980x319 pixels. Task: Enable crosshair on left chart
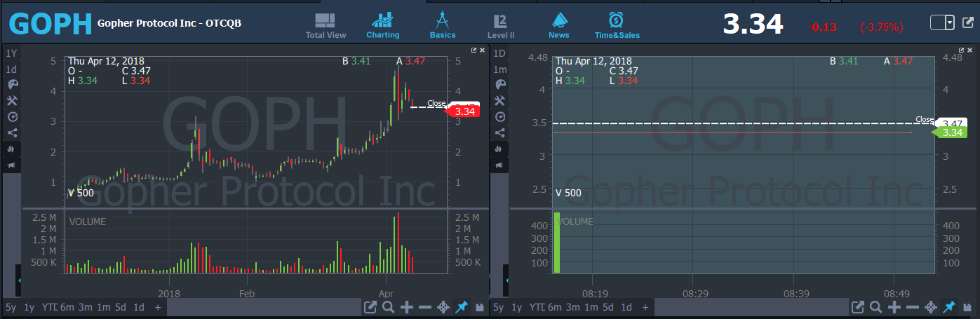(x=443, y=307)
